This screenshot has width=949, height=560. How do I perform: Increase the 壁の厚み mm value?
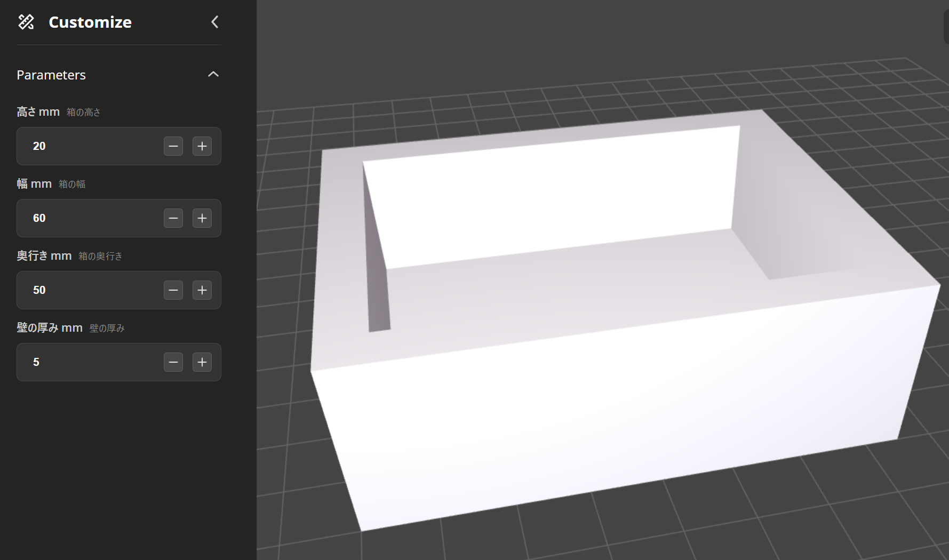202,362
